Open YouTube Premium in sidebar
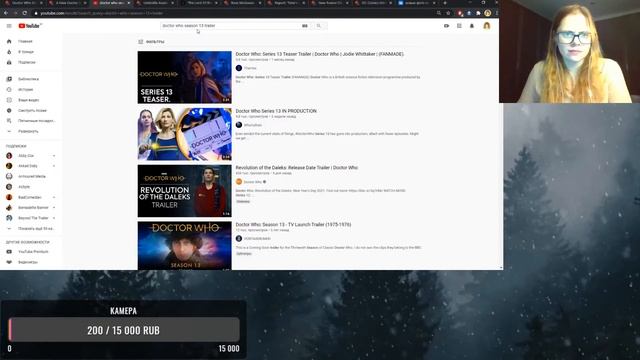The width and height of the screenshot is (640, 360). (x=32, y=252)
